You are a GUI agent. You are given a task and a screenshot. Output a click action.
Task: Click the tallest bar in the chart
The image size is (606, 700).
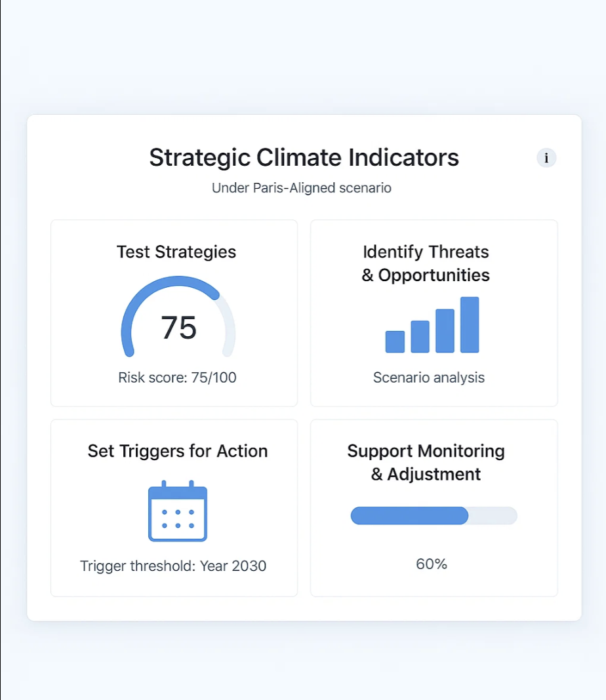click(x=470, y=324)
